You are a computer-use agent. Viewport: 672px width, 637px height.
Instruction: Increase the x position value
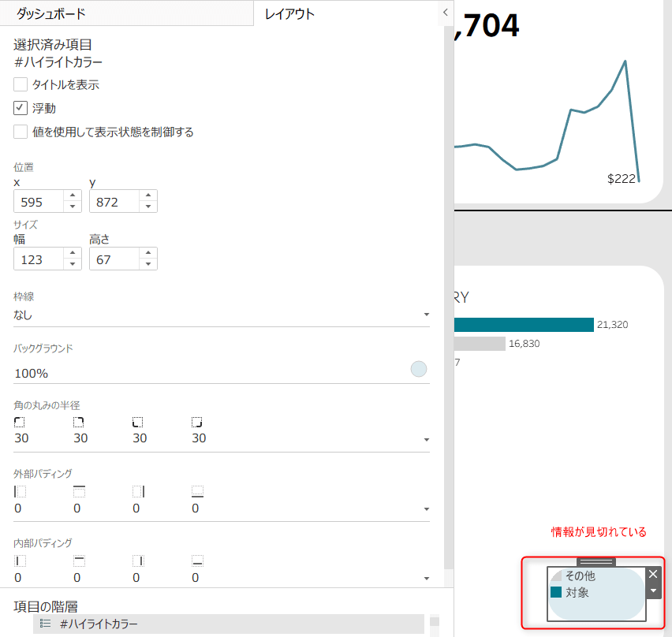(x=73, y=196)
